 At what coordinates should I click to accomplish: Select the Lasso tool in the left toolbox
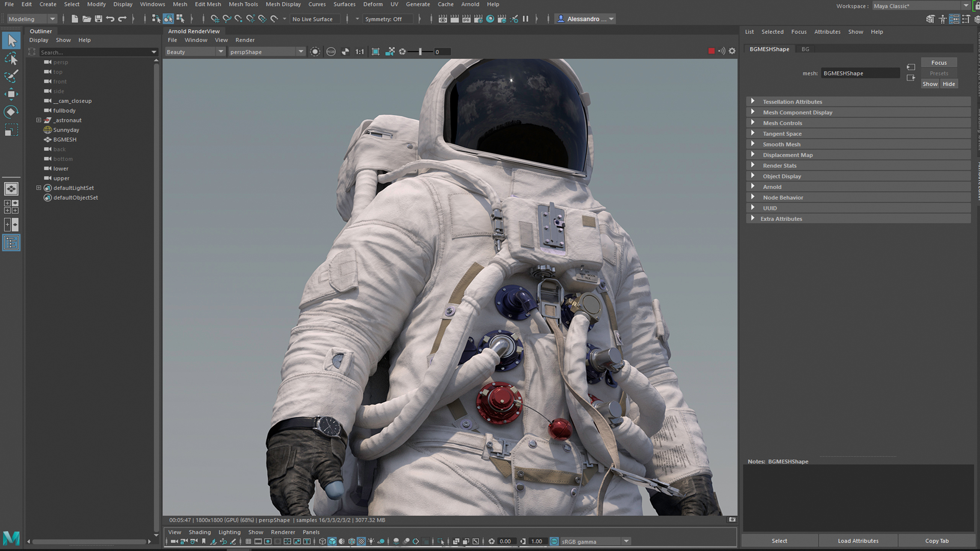pyautogui.click(x=11, y=58)
